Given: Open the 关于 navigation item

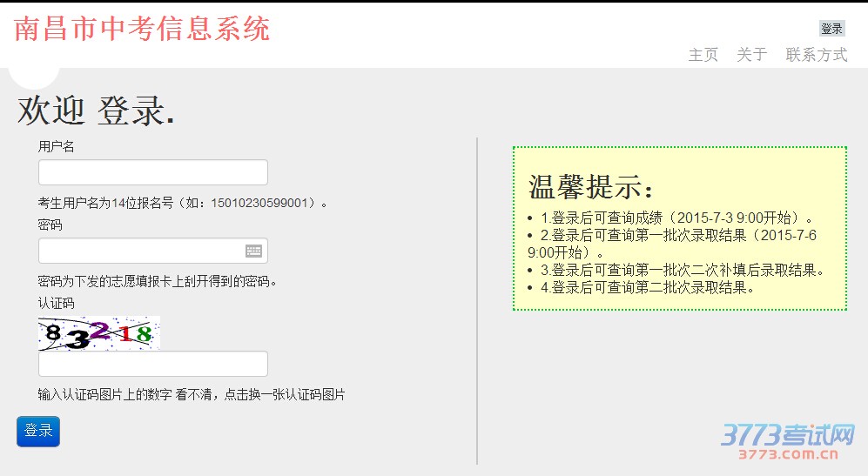Looking at the screenshot, I should tap(751, 55).
